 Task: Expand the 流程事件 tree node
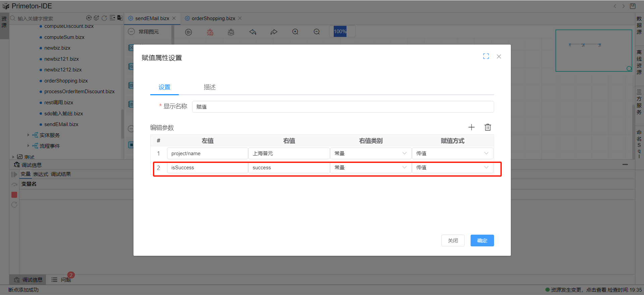29,146
